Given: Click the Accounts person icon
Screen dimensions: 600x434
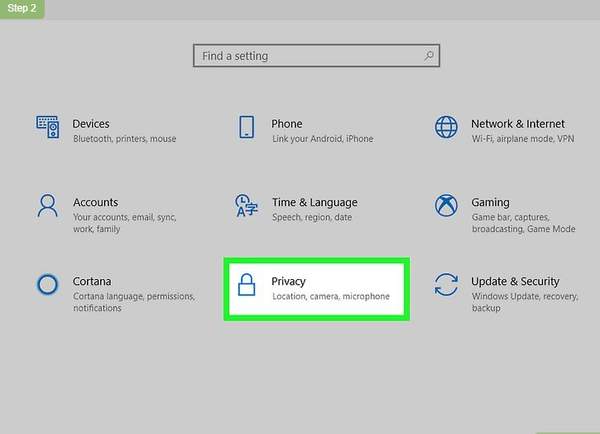Looking at the screenshot, I should pos(48,206).
